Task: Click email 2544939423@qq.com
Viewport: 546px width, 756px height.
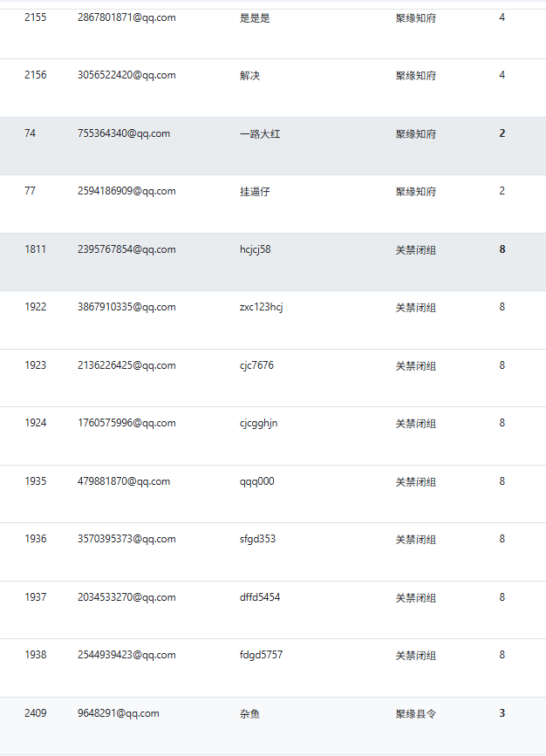Action: click(x=126, y=655)
